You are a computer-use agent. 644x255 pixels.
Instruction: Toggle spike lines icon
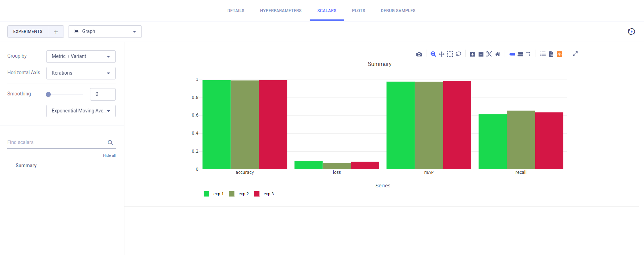528,54
